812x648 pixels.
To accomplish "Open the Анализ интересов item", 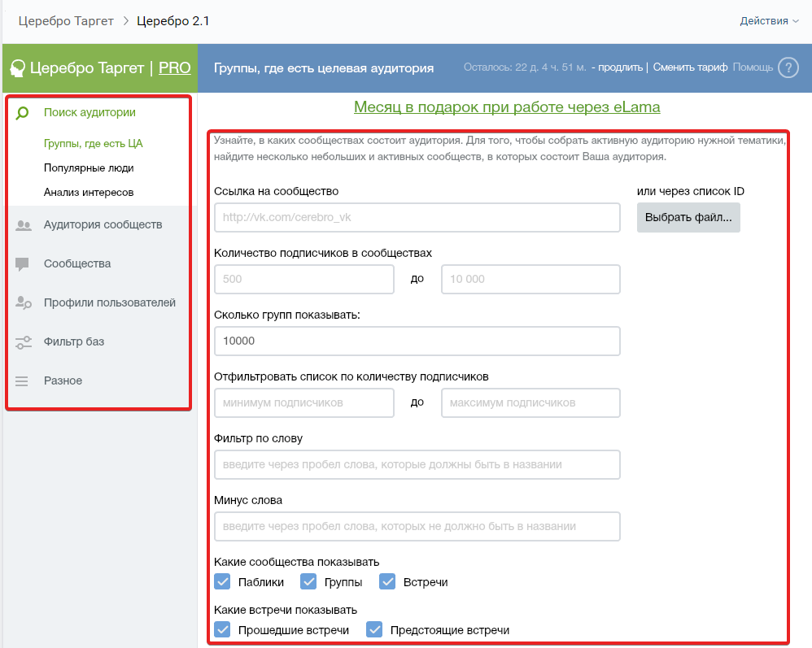I will pyautogui.click(x=89, y=192).
